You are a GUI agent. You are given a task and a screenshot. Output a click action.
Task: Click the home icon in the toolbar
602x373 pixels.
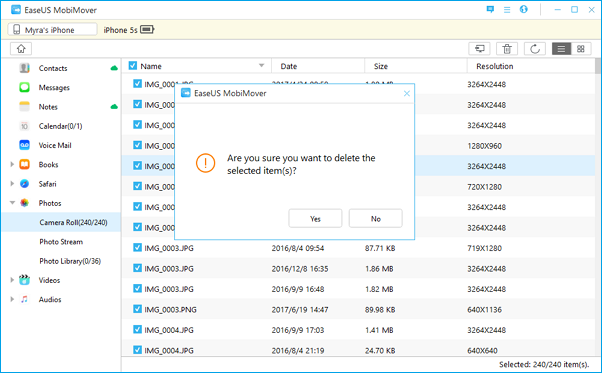tap(21, 49)
